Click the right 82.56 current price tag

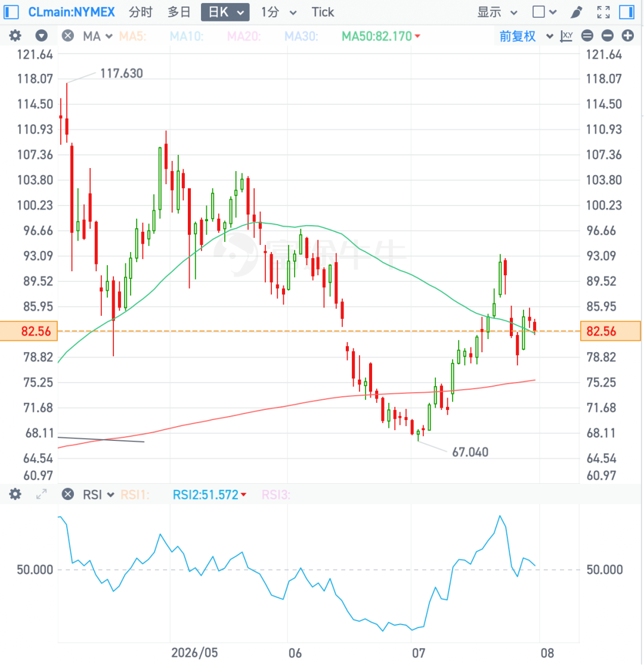(610, 331)
